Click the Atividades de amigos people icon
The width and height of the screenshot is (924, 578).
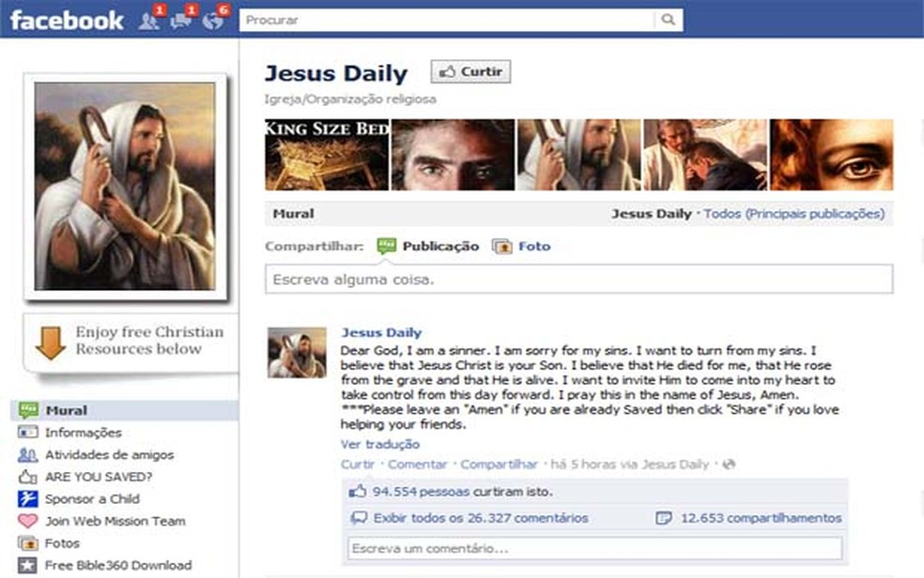point(27,454)
